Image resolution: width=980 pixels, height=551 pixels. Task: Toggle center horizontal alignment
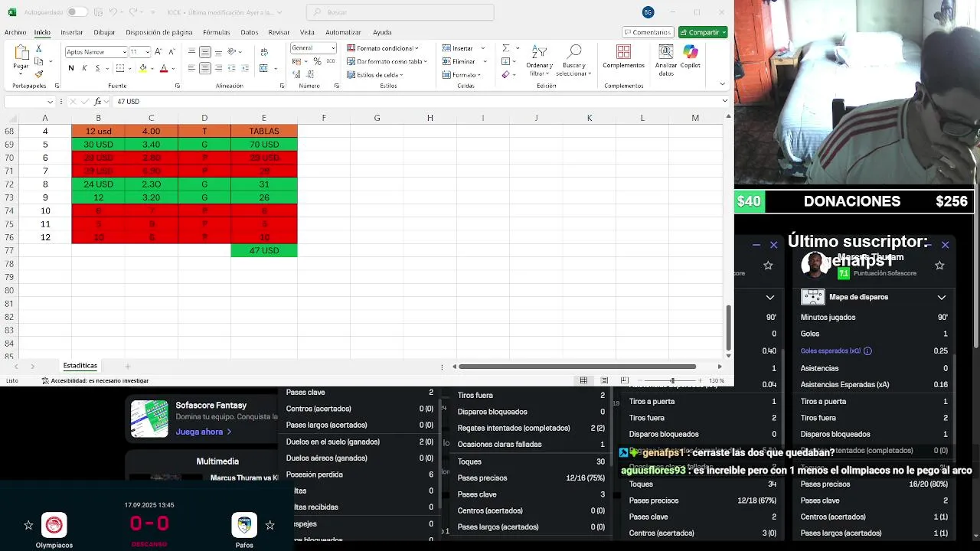coord(205,68)
